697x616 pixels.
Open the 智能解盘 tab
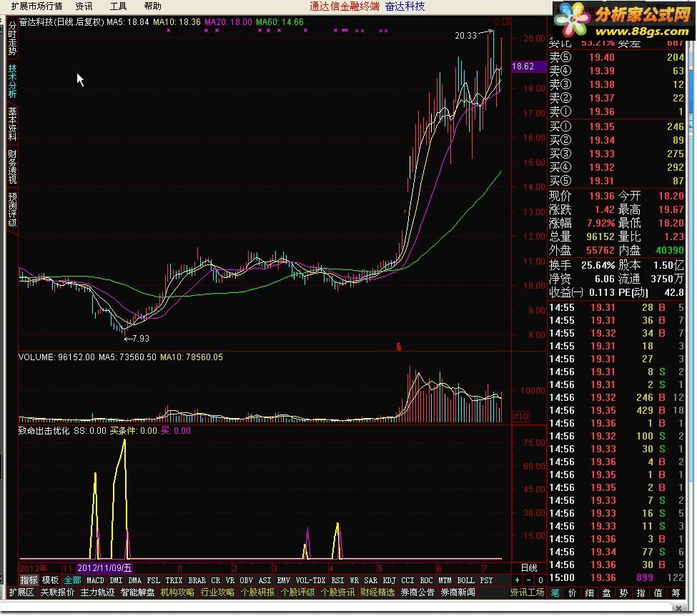click(x=137, y=592)
